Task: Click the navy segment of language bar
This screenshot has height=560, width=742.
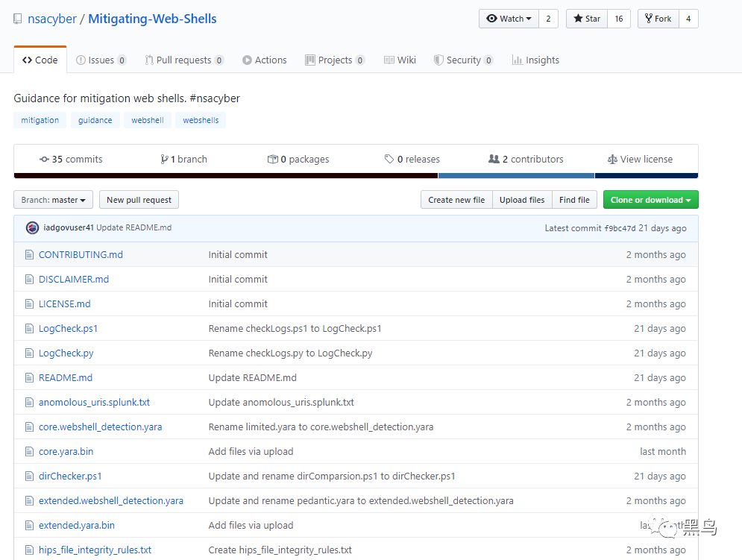Action: coord(647,176)
